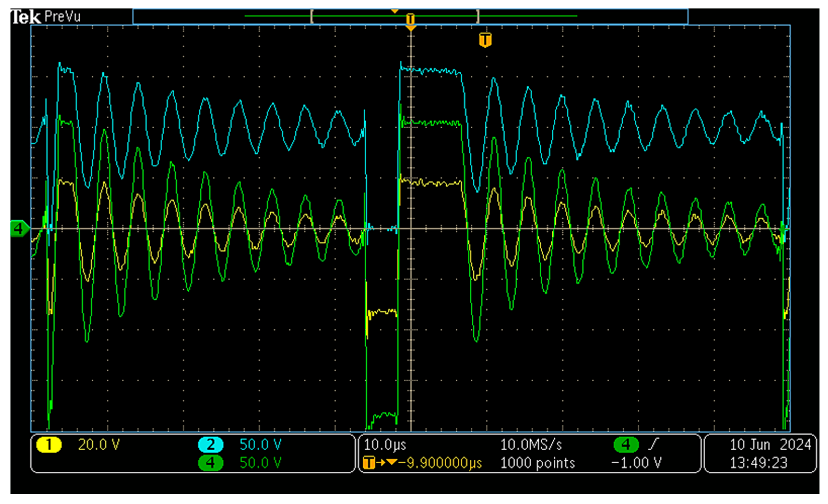
Task: Click the yellow channel 1 badge
Action: pos(49,444)
